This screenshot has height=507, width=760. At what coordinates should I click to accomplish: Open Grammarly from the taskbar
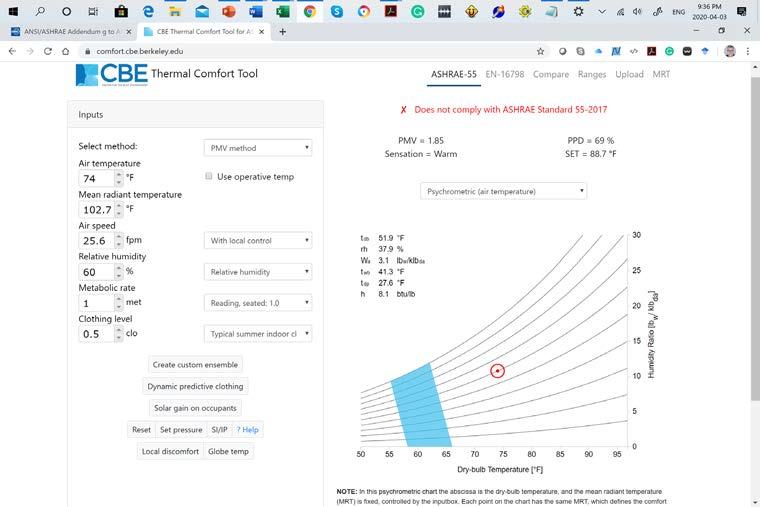418,11
